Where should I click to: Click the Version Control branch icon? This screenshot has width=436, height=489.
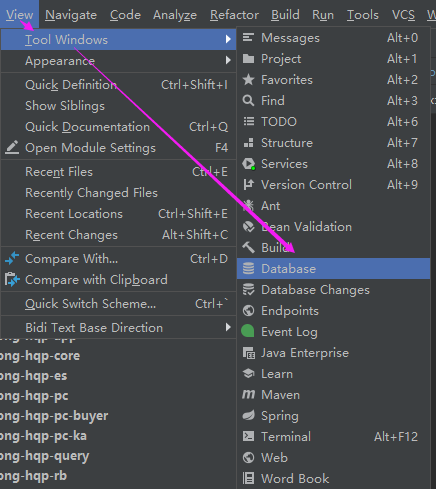tap(248, 184)
